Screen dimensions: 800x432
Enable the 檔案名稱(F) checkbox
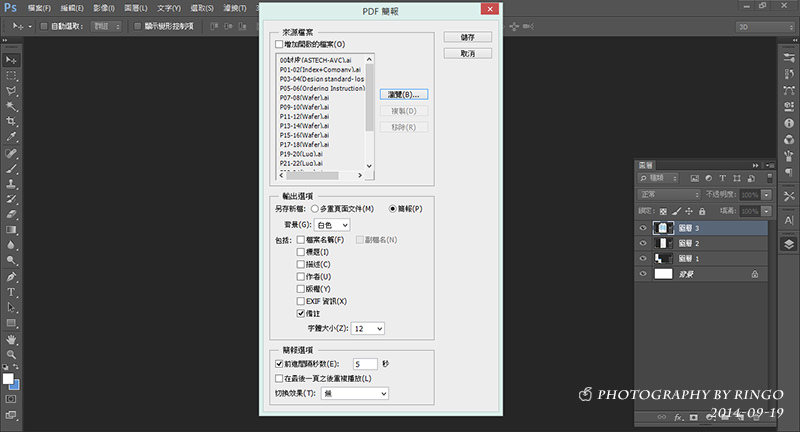tap(301, 240)
